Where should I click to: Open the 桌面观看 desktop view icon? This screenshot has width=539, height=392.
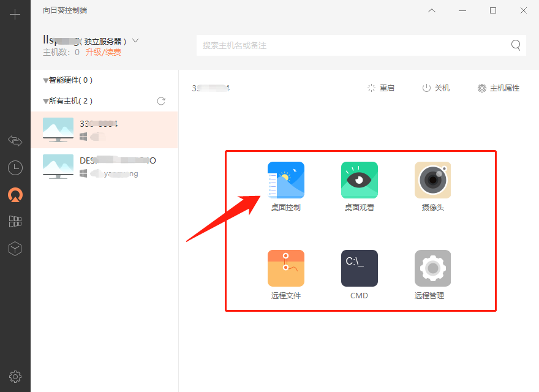pos(359,180)
